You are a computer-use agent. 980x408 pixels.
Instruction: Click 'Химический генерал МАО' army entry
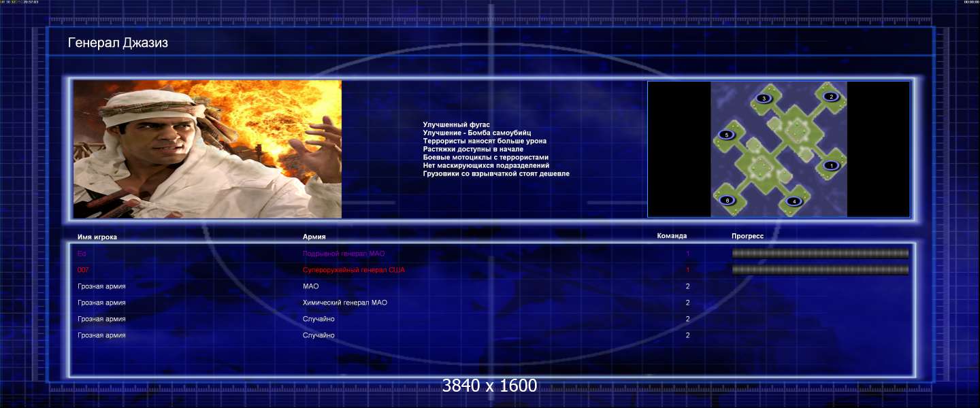(x=345, y=303)
